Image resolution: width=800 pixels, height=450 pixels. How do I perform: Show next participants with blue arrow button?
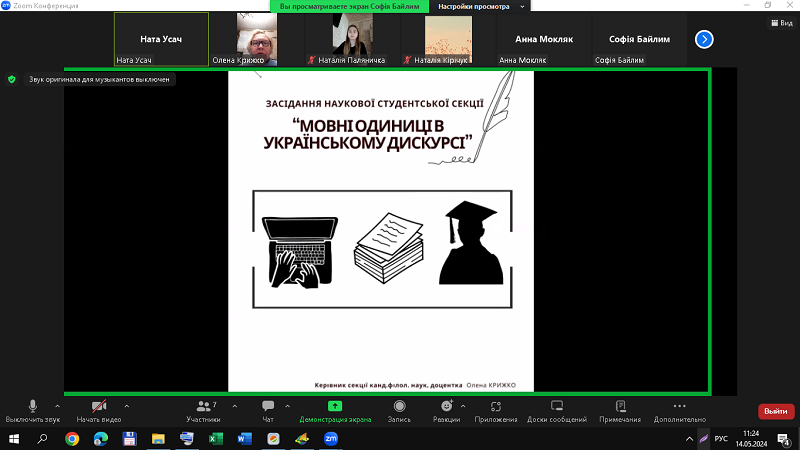(704, 39)
